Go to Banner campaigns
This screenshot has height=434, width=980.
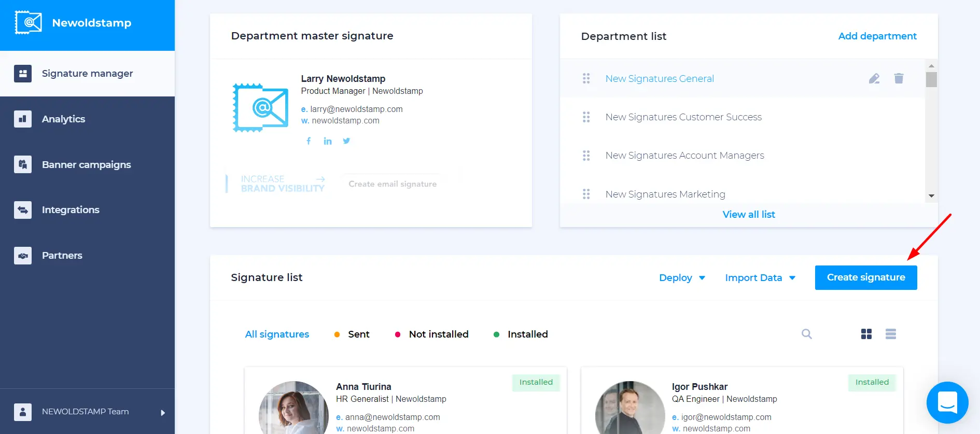86,165
